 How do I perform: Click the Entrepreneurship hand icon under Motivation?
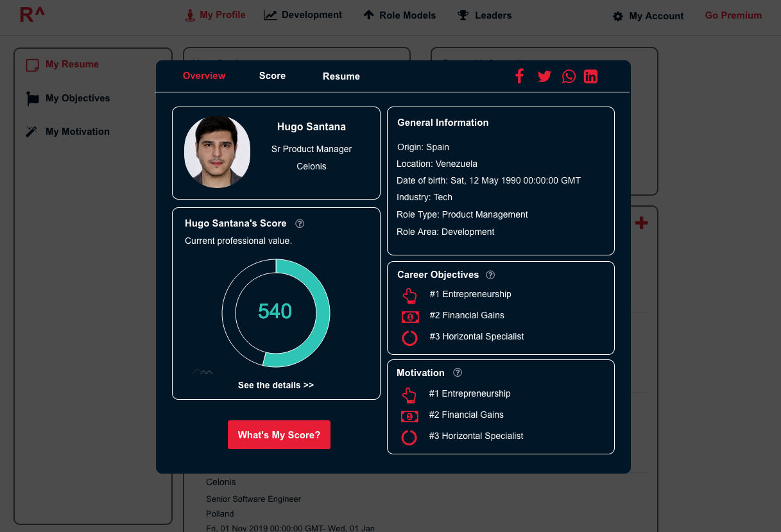[x=409, y=395]
